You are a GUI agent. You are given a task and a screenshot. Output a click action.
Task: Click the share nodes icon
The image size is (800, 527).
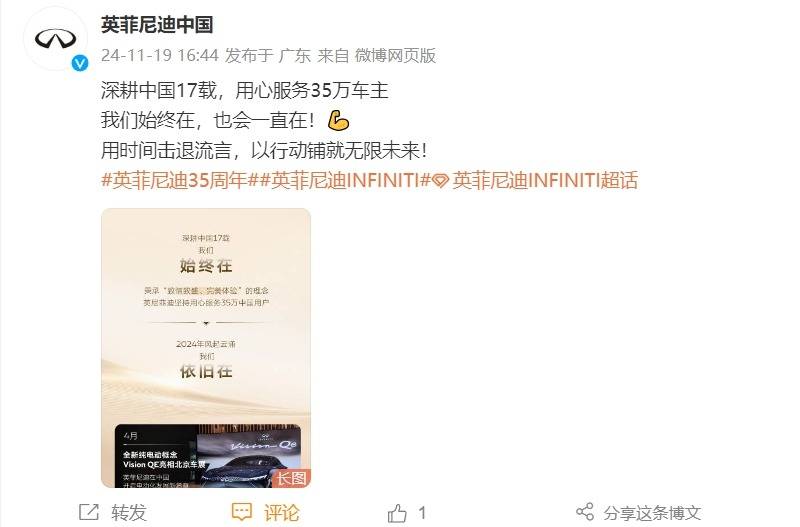(x=585, y=512)
